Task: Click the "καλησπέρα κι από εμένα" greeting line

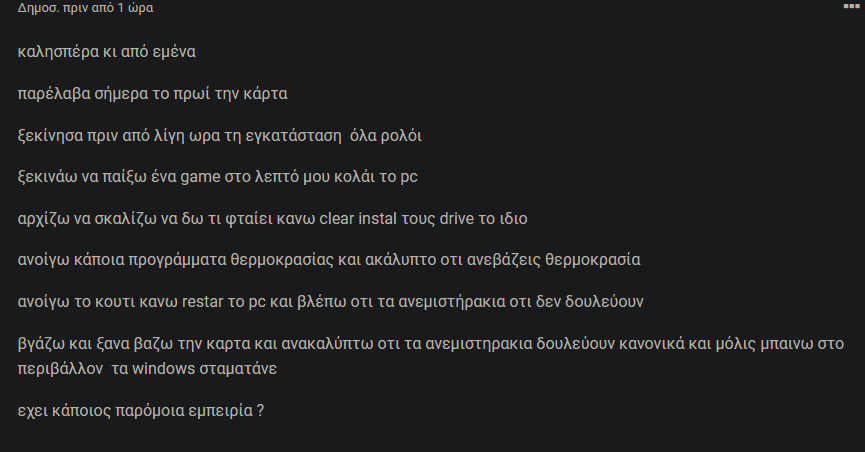Action: (x=106, y=52)
